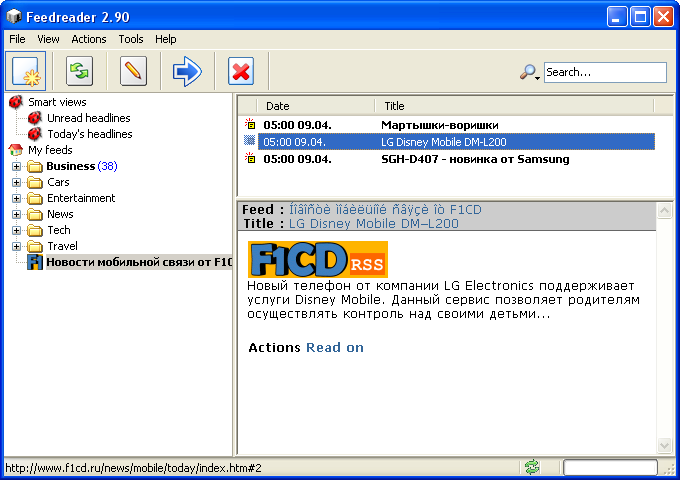The width and height of the screenshot is (680, 480).
Task: Click inside the Search... field
Action: pyautogui.click(x=605, y=72)
